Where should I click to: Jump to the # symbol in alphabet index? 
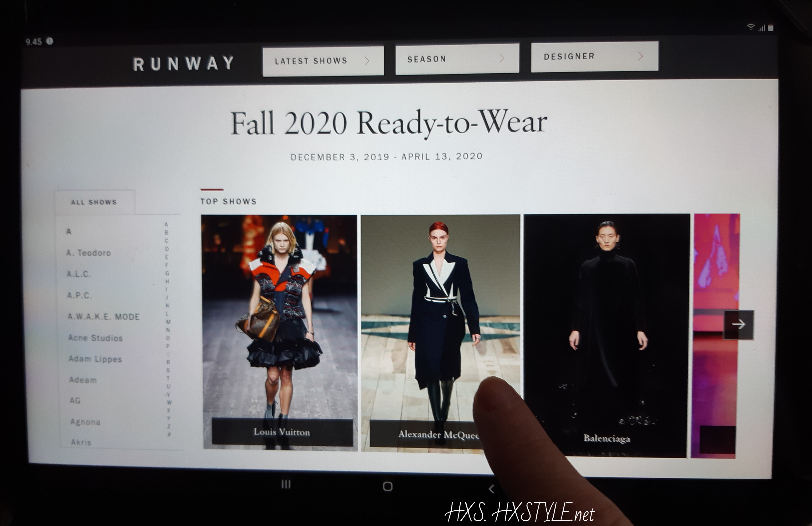[169, 435]
